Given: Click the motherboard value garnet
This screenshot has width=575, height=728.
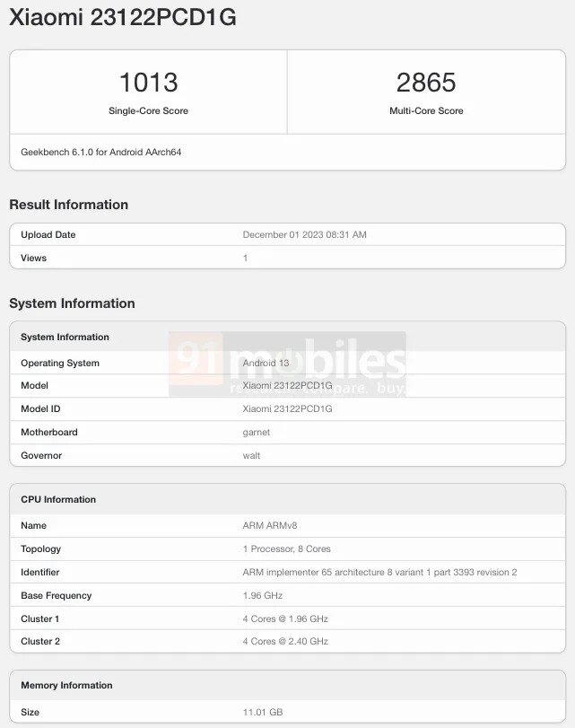Looking at the screenshot, I should click(x=257, y=433).
